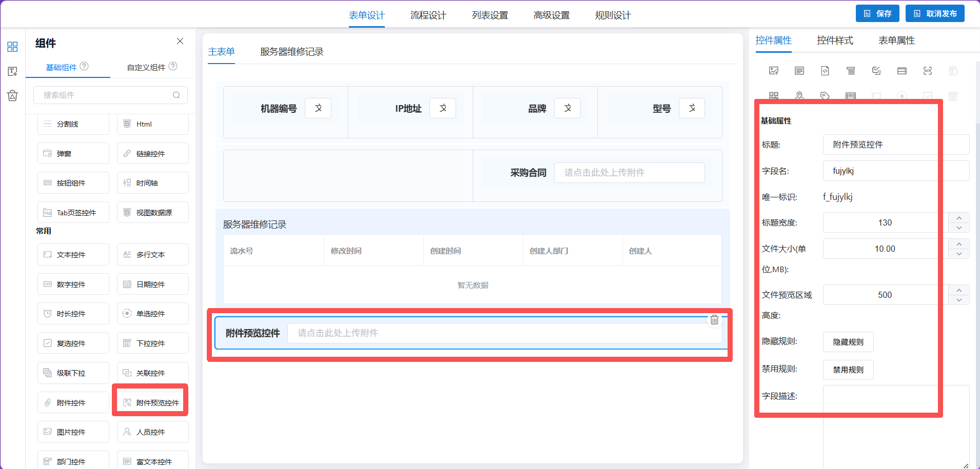Decrease 文件大小 value with down arrow

click(959, 254)
